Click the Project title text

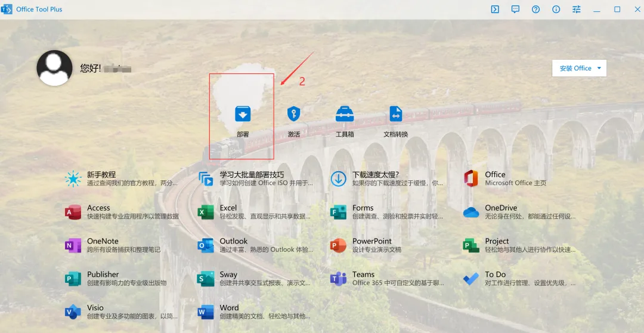pos(497,241)
